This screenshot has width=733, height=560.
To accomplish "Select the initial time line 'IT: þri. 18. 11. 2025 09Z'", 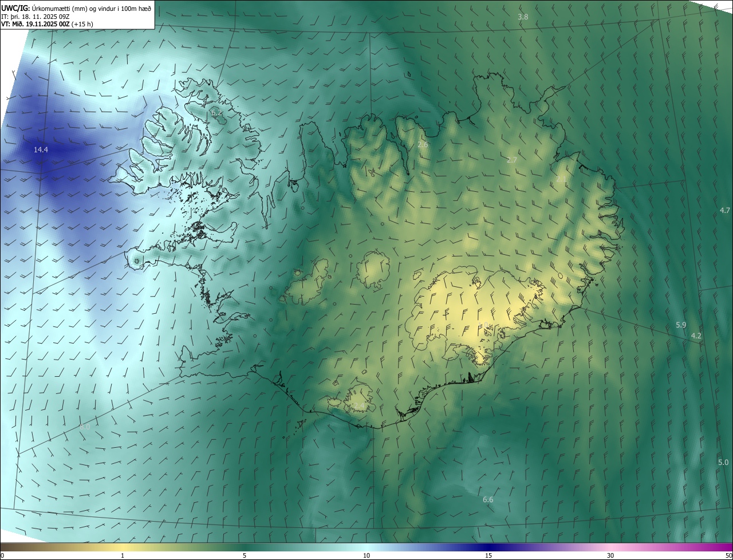I will pos(36,17).
